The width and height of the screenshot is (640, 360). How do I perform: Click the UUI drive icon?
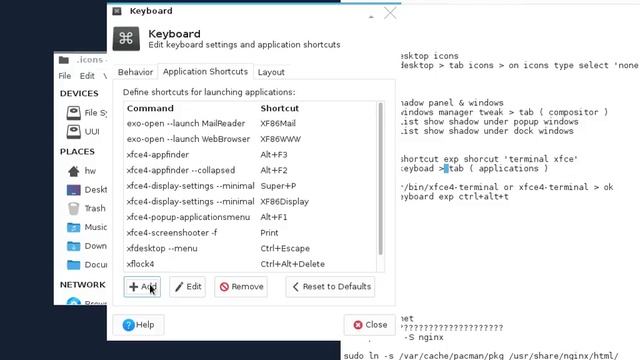point(73,131)
